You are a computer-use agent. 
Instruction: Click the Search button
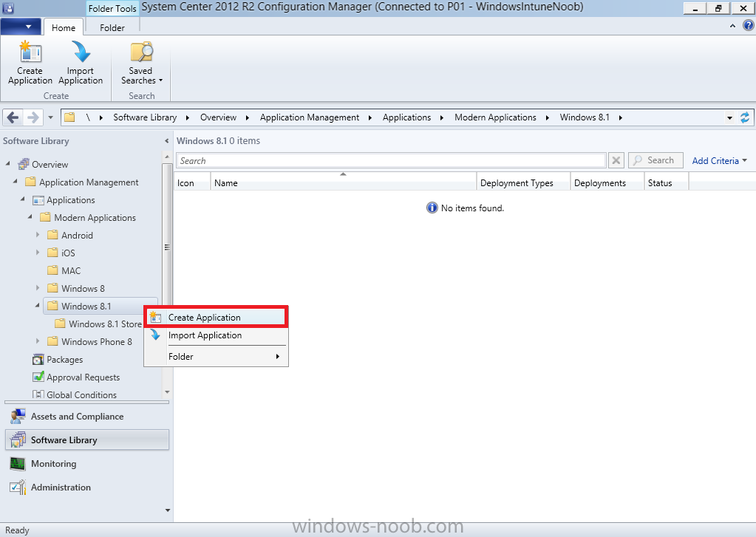[655, 160]
